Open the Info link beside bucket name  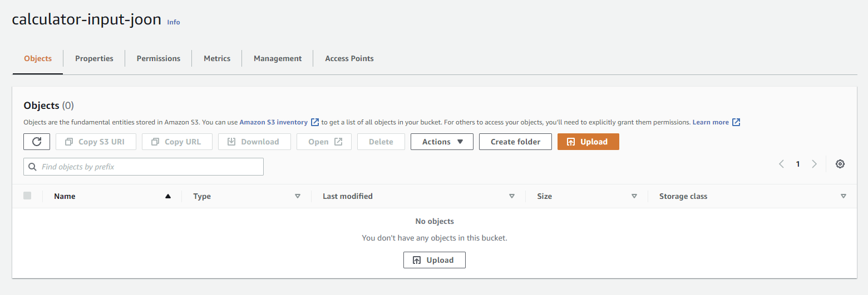click(174, 22)
